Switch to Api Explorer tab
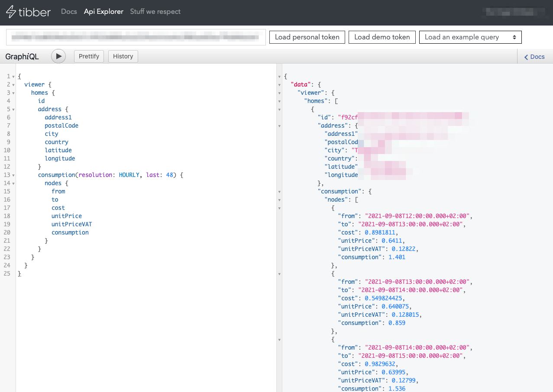This screenshot has width=553, height=392. pyautogui.click(x=103, y=12)
